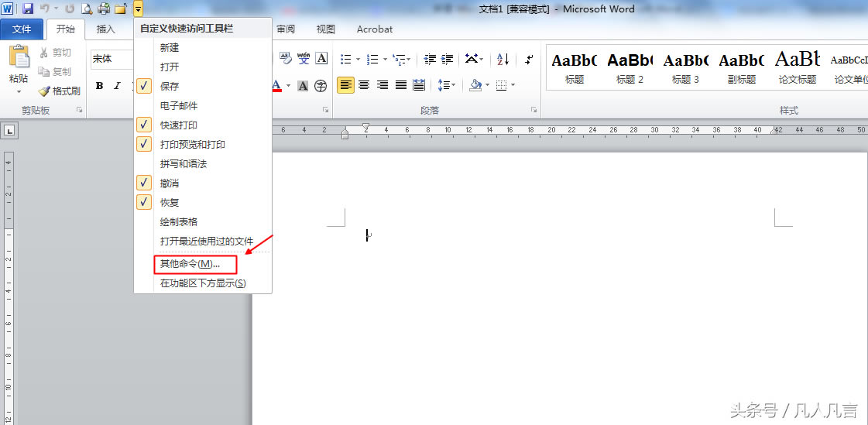Switch to the 插入 ribbon tab
This screenshot has height=425, width=868.
pos(105,29)
